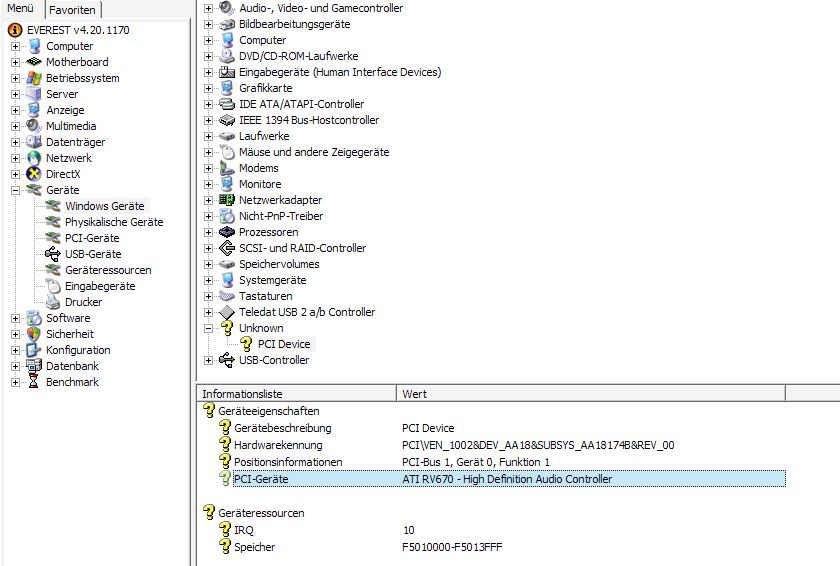Click the Prozessoren chip icon
The width and height of the screenshot is (840, 566).
pyautogui.click(x=227, y=232)
